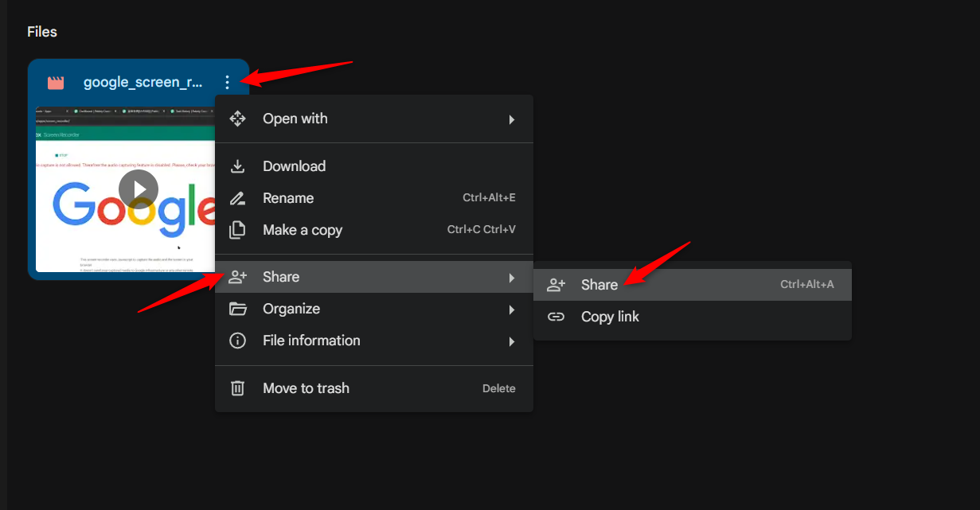Expand the Share submenu arrow in the main menu
980x510 pixels.
[x=512, y=278]
